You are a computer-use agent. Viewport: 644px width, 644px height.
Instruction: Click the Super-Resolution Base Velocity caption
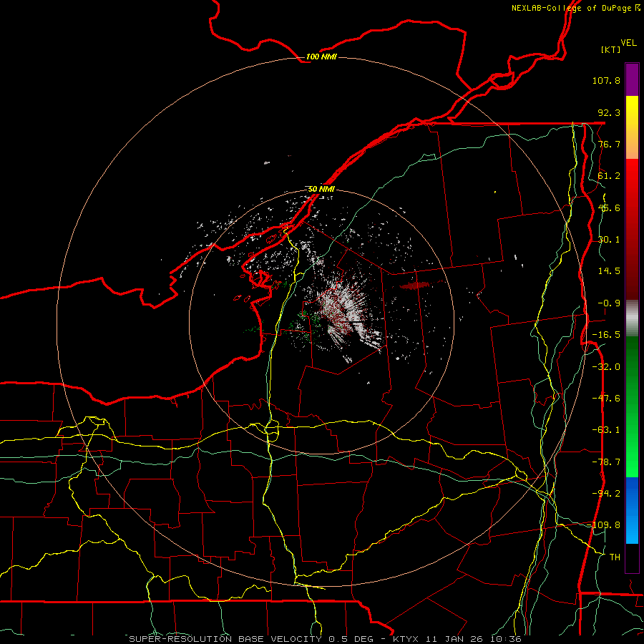[326, 639]
